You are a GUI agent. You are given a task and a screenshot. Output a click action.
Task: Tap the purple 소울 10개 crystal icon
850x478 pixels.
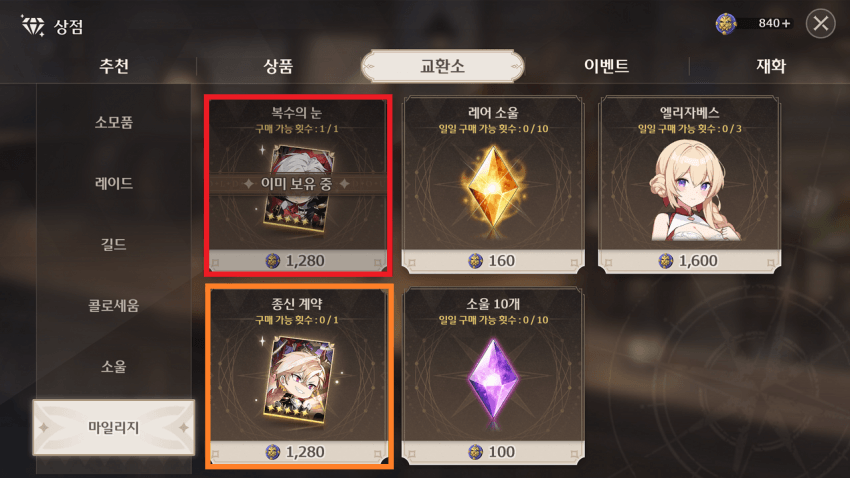point(492,379)
